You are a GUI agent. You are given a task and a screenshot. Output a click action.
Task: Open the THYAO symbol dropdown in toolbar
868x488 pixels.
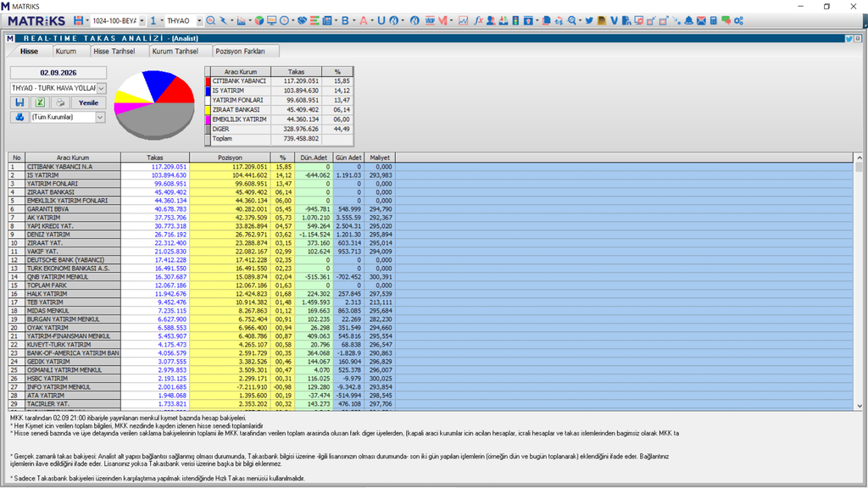(199, 20)
